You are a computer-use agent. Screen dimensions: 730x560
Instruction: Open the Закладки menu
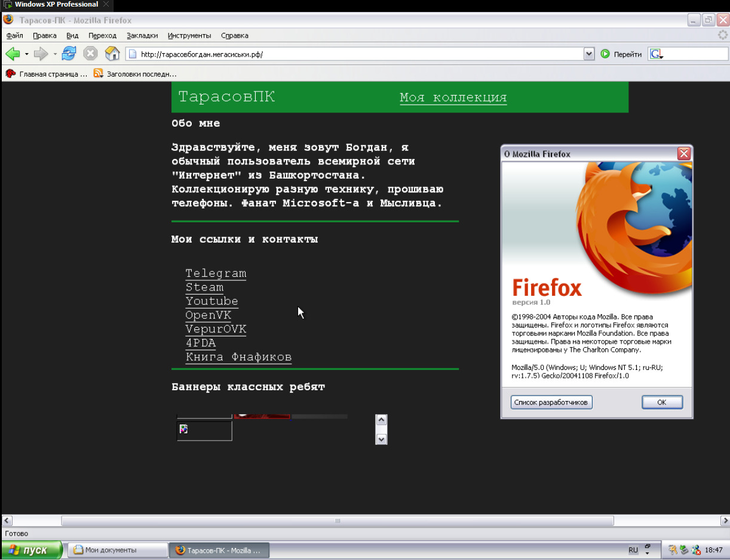[142, 36]
